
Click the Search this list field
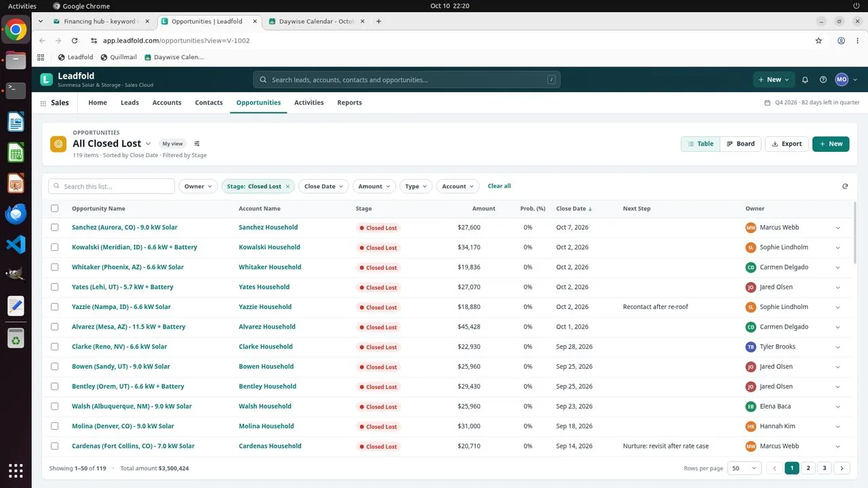click(x=112, y=186)
